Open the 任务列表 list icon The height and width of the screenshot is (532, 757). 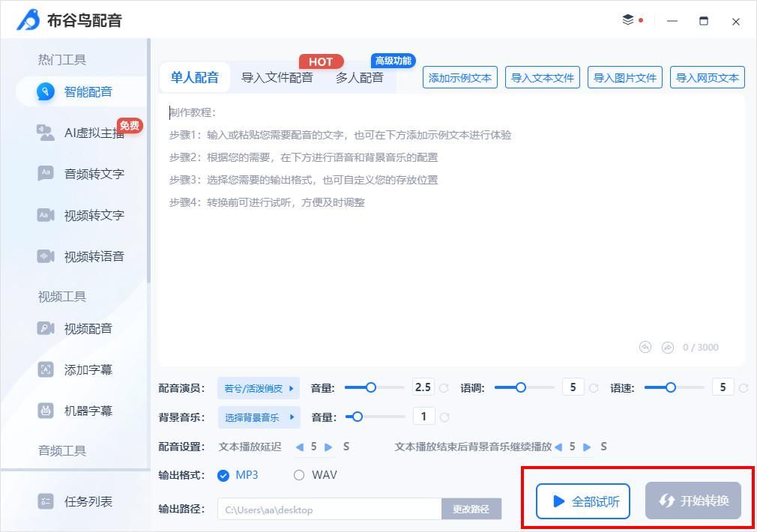[46, 501]
